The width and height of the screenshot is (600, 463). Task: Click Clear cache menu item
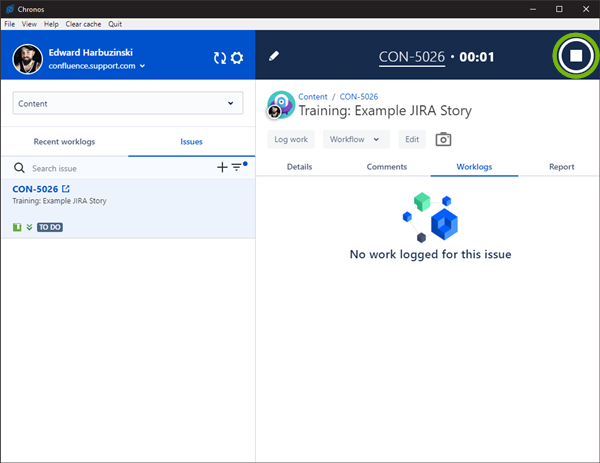pyautogui.click(x=83, y=24)
